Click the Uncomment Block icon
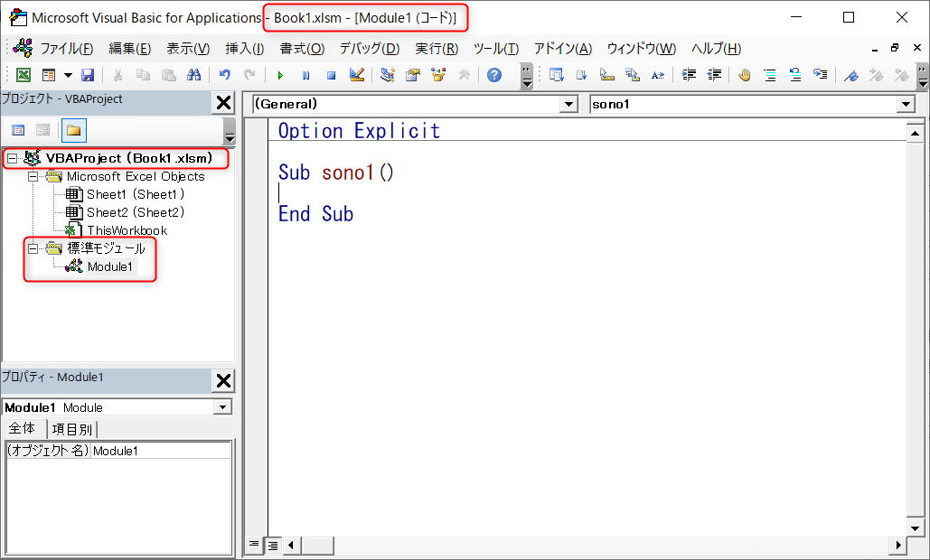Viewport: 930px width, 560px height. tap(795, 75)
